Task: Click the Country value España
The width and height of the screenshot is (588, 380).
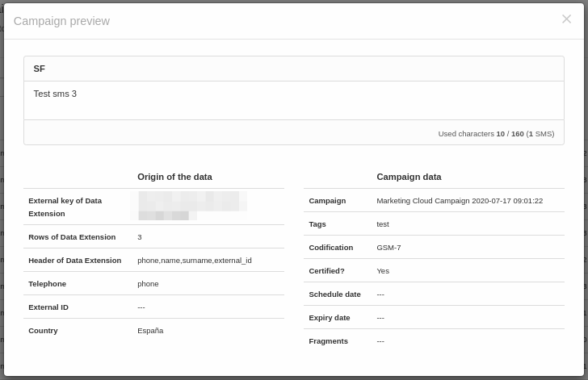Action: coord(150,331)
